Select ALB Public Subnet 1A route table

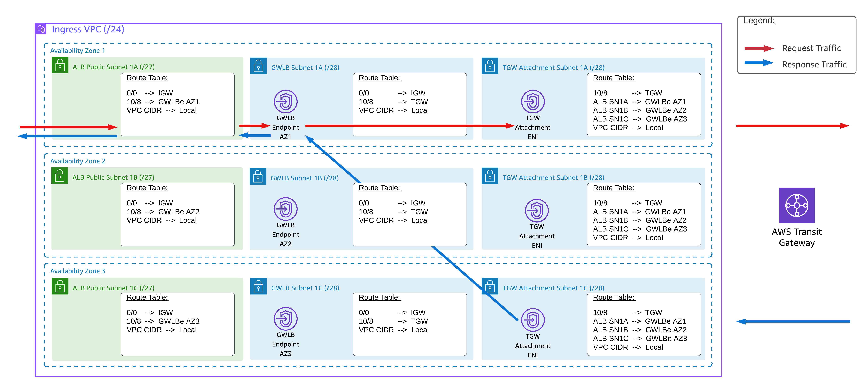(x=177, y=104)
